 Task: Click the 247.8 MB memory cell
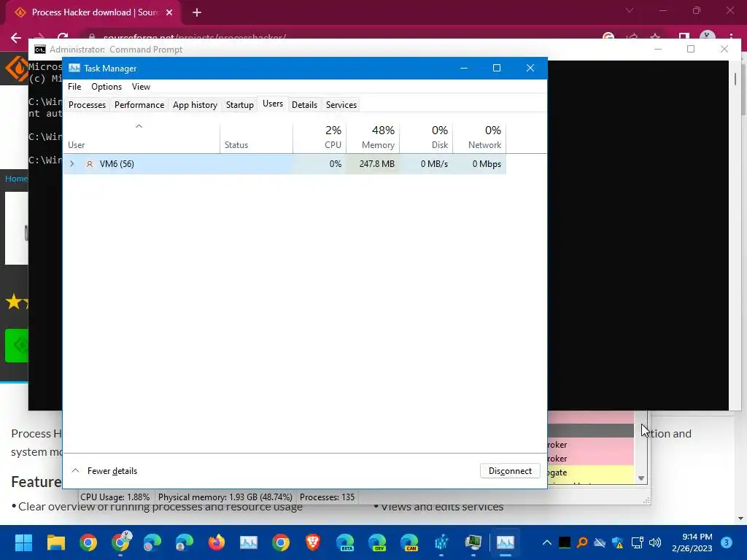(373, 164)
